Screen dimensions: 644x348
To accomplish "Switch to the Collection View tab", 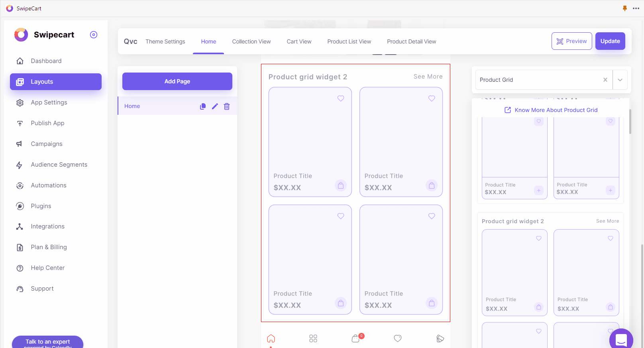I will coord(251,41).
